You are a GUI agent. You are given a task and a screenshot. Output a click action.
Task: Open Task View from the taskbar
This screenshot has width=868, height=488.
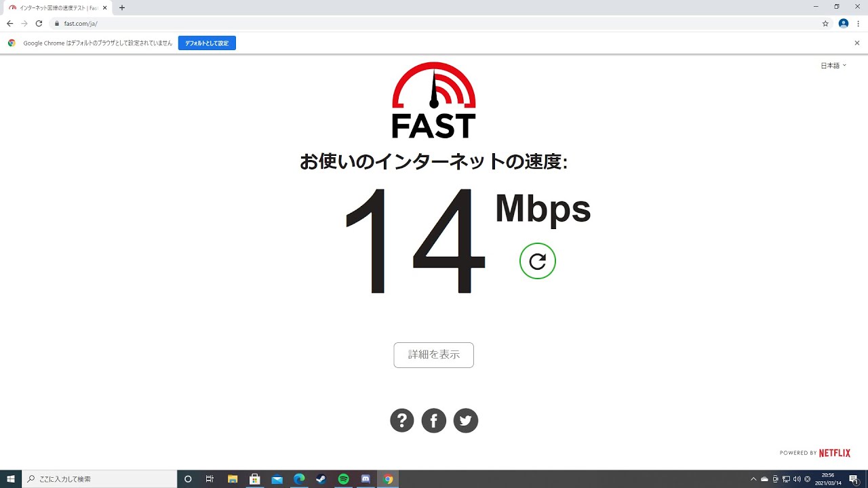[x=210, y=479]
